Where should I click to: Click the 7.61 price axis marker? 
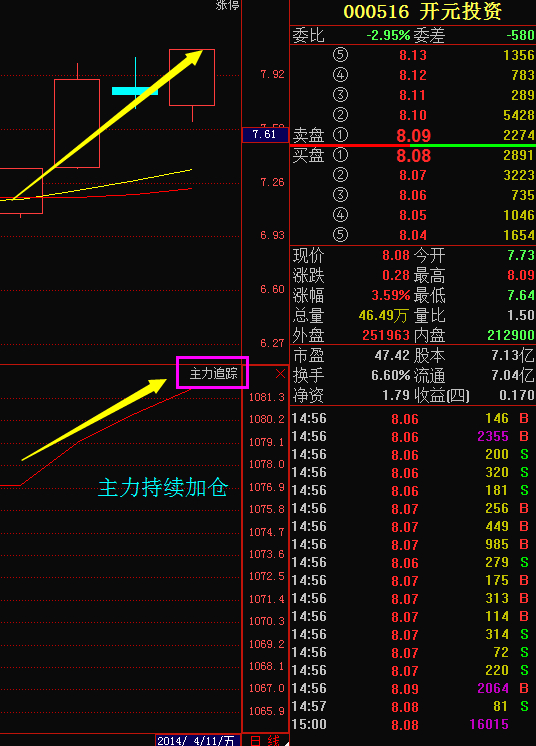[265, 135]
